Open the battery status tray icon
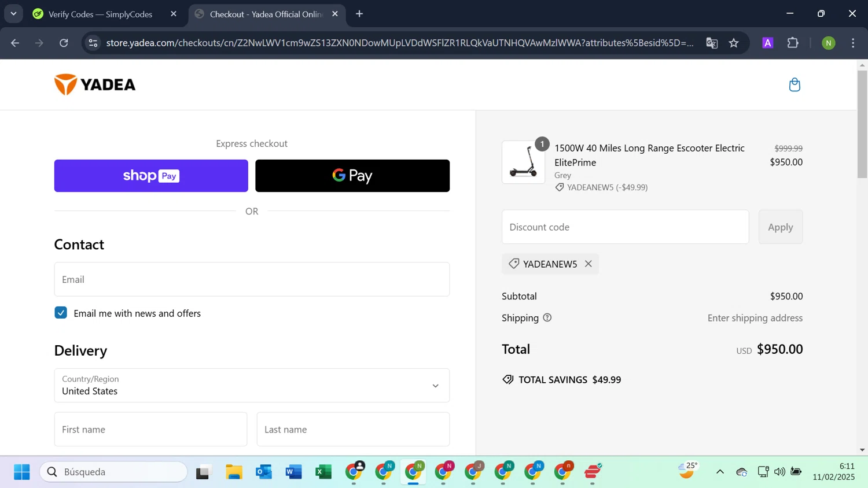 pos(796,472)
